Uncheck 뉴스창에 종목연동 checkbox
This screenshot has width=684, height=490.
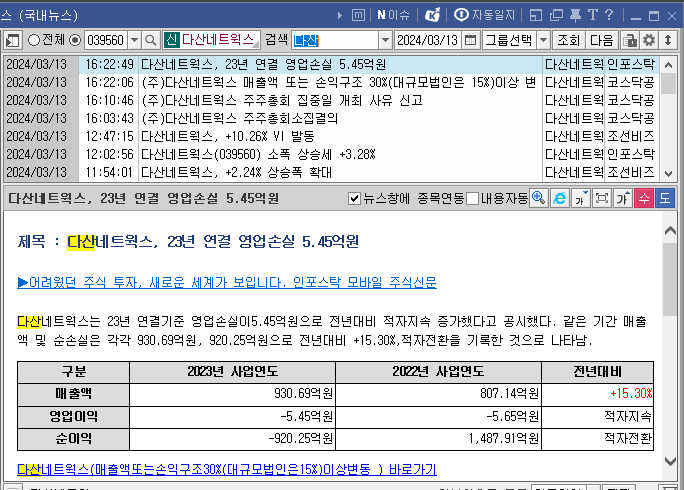tap(354, 199)
